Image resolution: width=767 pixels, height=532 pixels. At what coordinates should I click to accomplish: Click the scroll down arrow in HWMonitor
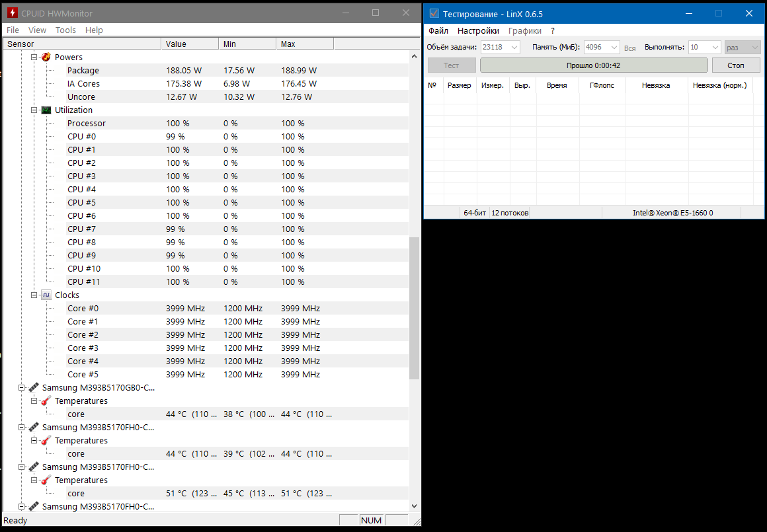point(415,506)
